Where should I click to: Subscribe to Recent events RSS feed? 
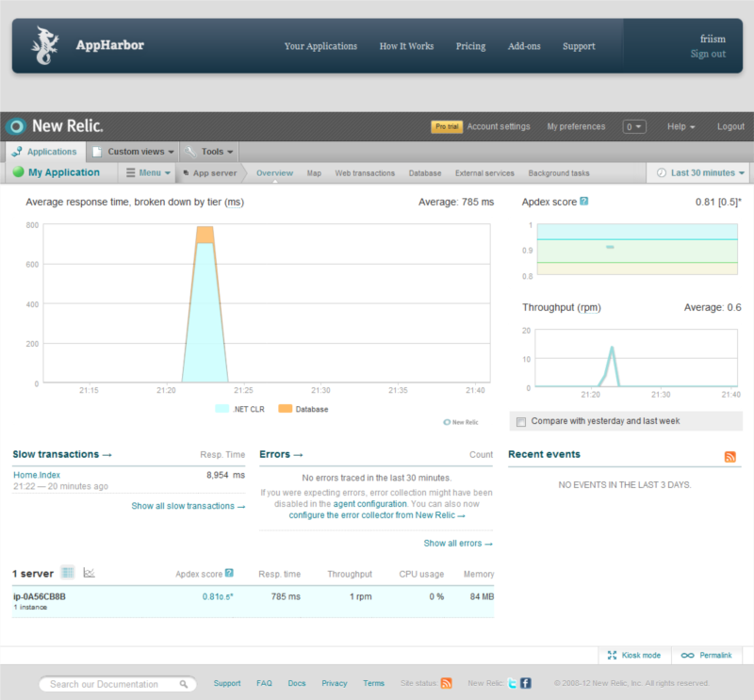coord(729,456)
